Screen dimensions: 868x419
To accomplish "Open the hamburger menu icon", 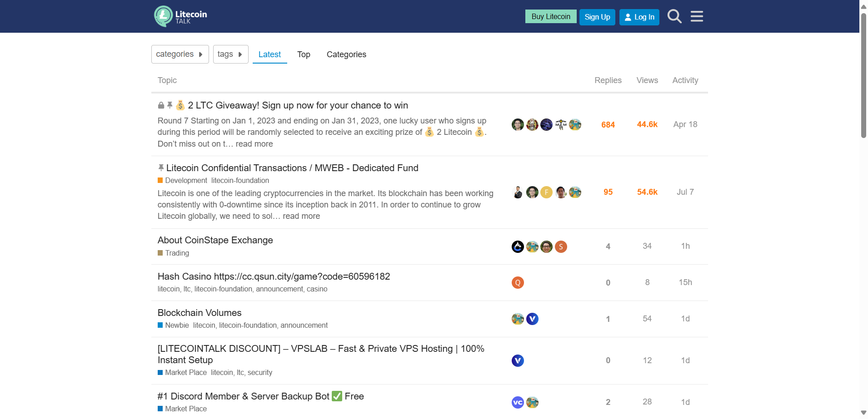I will 697,16.
